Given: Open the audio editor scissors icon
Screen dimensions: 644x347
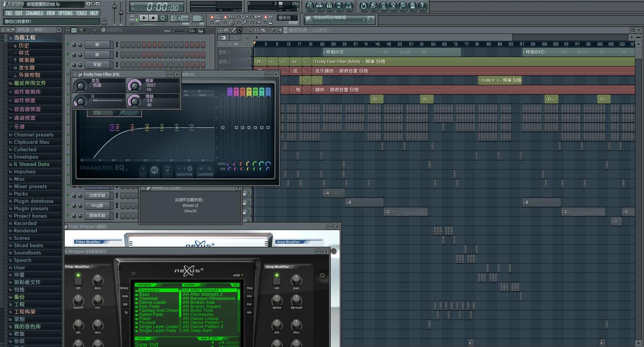Looking at the screenshot, I should click(393, 6).
